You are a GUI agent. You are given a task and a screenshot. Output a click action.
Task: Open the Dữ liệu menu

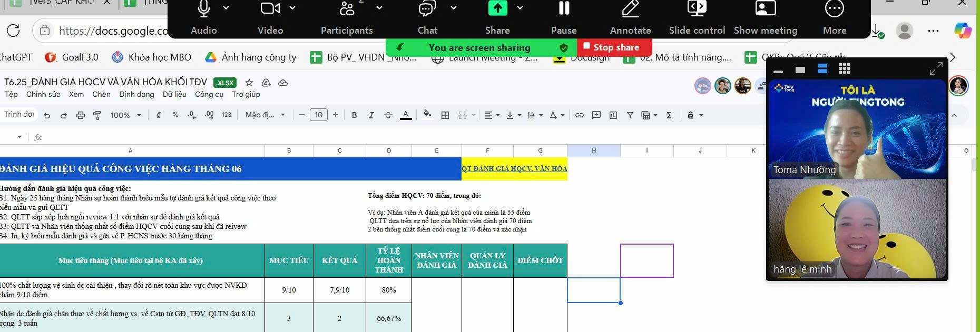point(174,95)
